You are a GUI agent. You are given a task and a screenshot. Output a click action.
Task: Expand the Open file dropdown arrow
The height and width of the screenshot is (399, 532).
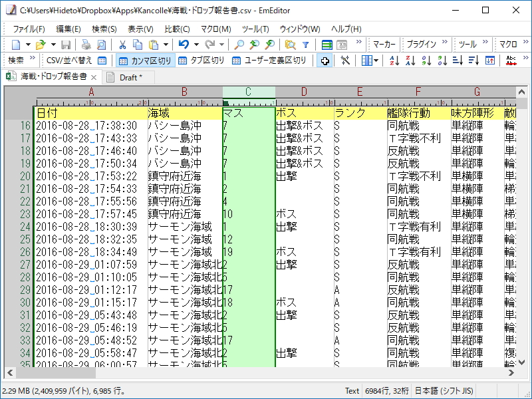tap(53, 45)
